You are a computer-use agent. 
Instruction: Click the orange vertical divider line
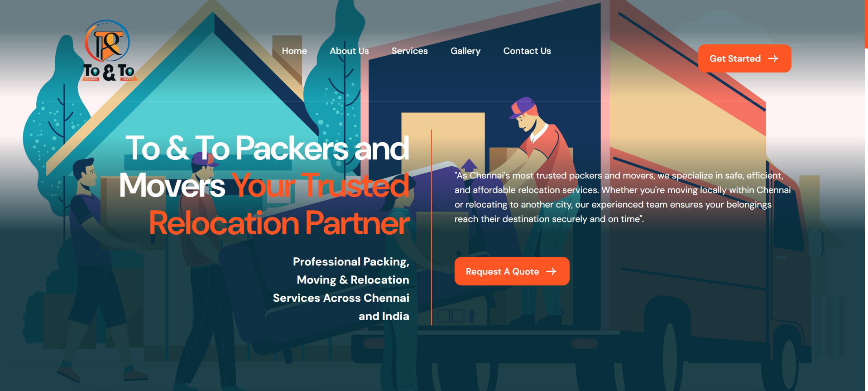point(432,227)
